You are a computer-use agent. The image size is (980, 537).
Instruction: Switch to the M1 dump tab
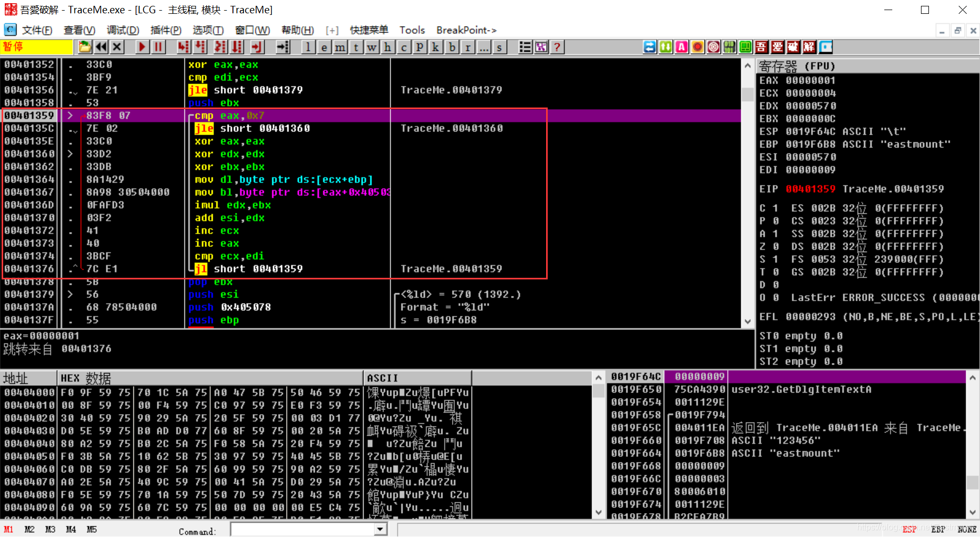coord(9,530)
